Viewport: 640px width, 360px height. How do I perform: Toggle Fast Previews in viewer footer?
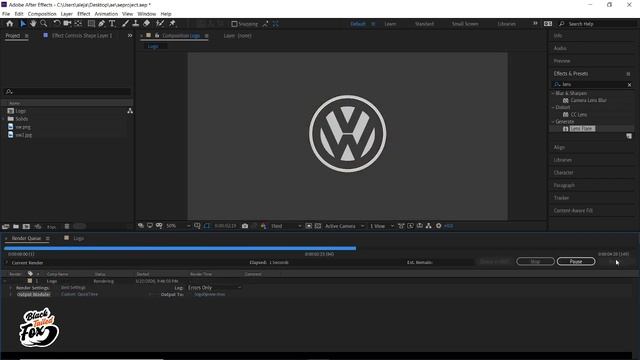pos(411,226)
